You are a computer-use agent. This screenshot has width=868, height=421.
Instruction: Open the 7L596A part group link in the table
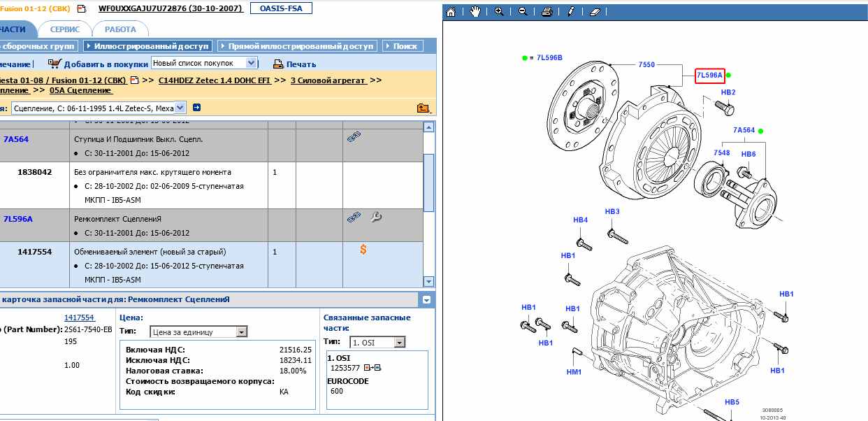[x=18, y=219]
